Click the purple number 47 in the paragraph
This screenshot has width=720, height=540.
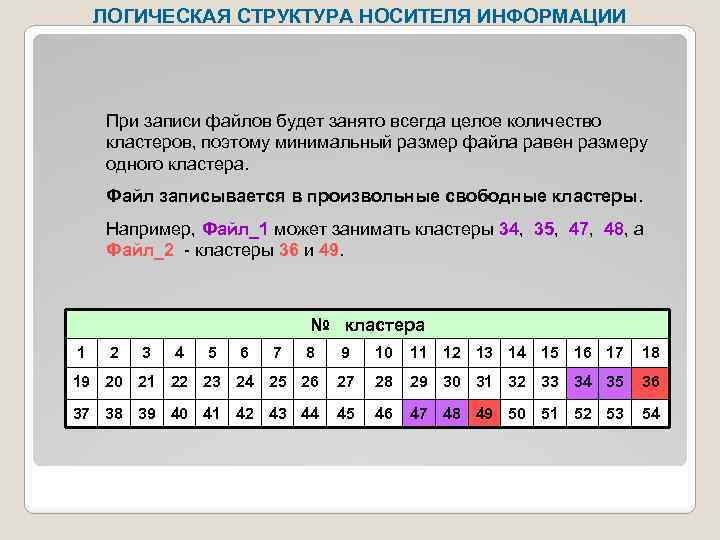[x=578, y=229]
